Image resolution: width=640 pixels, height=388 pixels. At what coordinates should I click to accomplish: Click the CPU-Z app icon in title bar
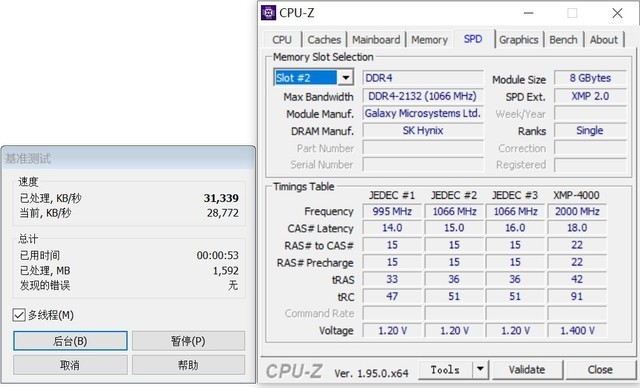(268, 13)
